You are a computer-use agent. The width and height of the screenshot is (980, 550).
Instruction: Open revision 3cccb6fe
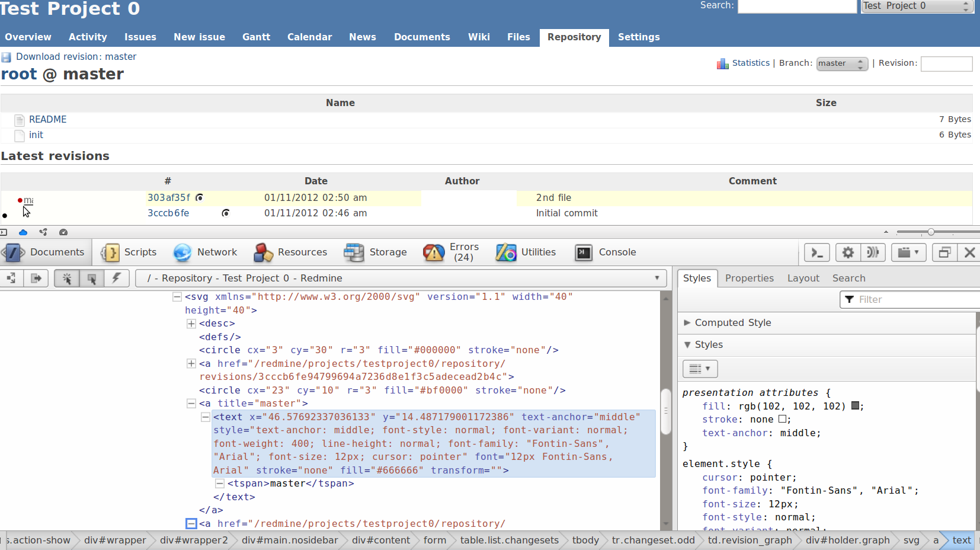pyautogui.click(x=168, y=213)
